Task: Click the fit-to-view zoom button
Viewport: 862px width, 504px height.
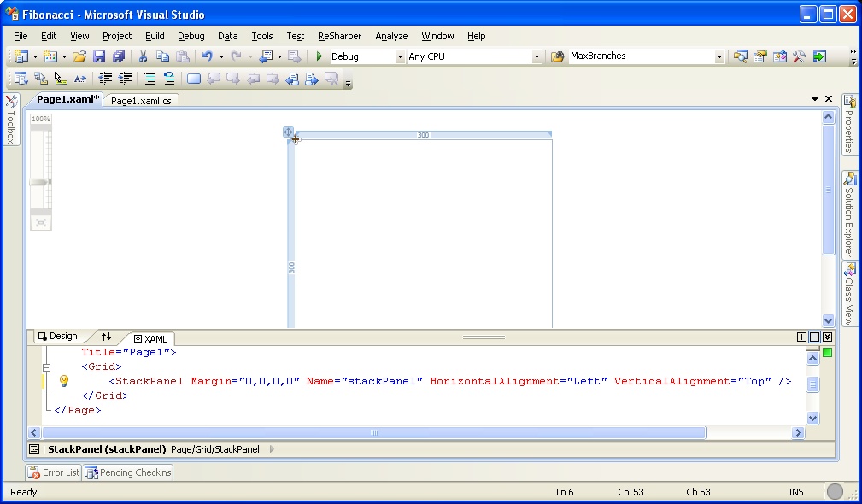Action: tap(41, 223)
